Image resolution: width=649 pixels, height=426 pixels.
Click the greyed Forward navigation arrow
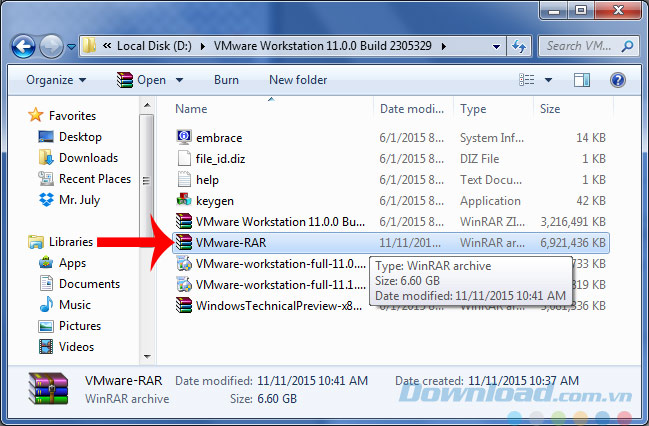[x=51, y=46]
